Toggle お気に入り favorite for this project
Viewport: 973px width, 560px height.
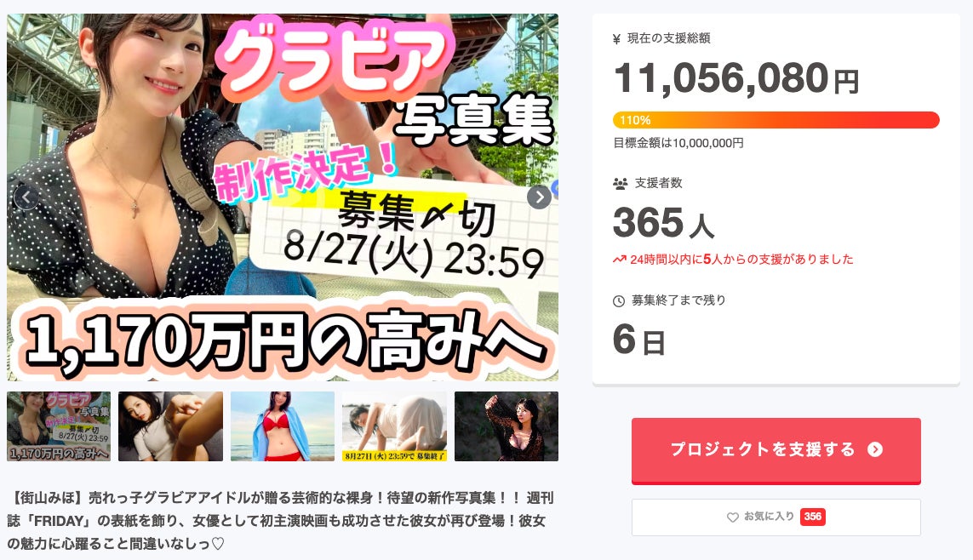(x=776, y=517)
